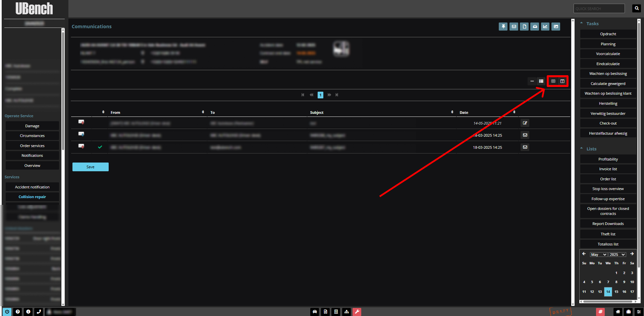This screenshot has height=316, width=644.
Task: Open the Damage menu item
Action: (x=32, y=126)
